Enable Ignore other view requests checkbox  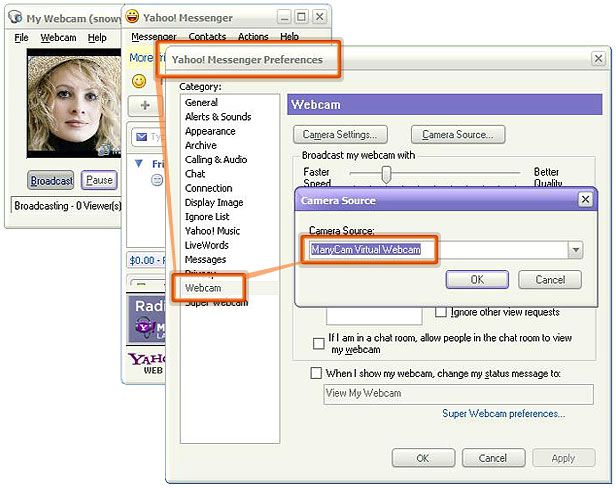pyautogui.click(x=441, y=312)
